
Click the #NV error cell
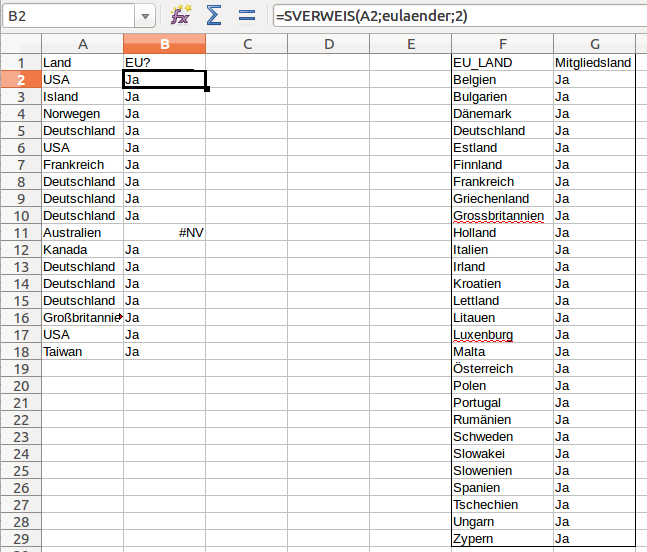pos(164,233)
